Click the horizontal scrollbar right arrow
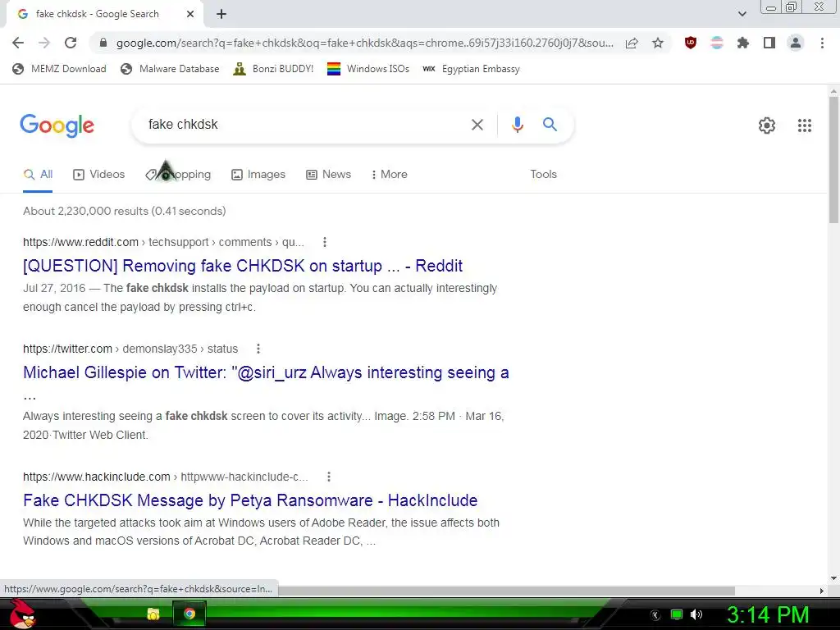Image resolution: width=840 pixels, height=630 pixels. pos(822,591)
